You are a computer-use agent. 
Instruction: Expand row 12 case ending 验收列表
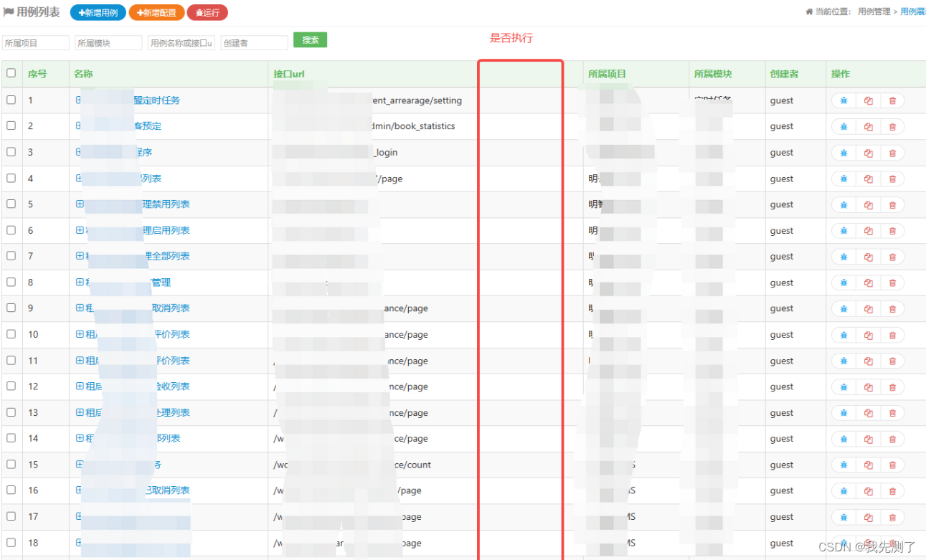80,386
